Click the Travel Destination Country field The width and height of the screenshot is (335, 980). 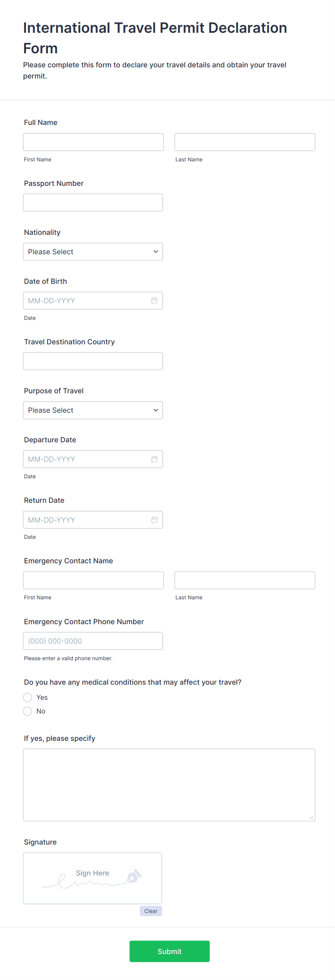93,361
